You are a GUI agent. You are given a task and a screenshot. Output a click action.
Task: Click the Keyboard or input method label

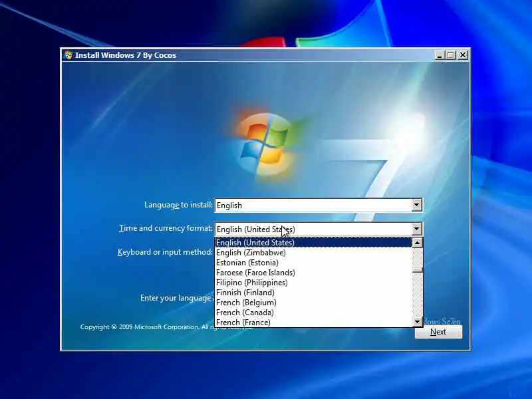165,252
